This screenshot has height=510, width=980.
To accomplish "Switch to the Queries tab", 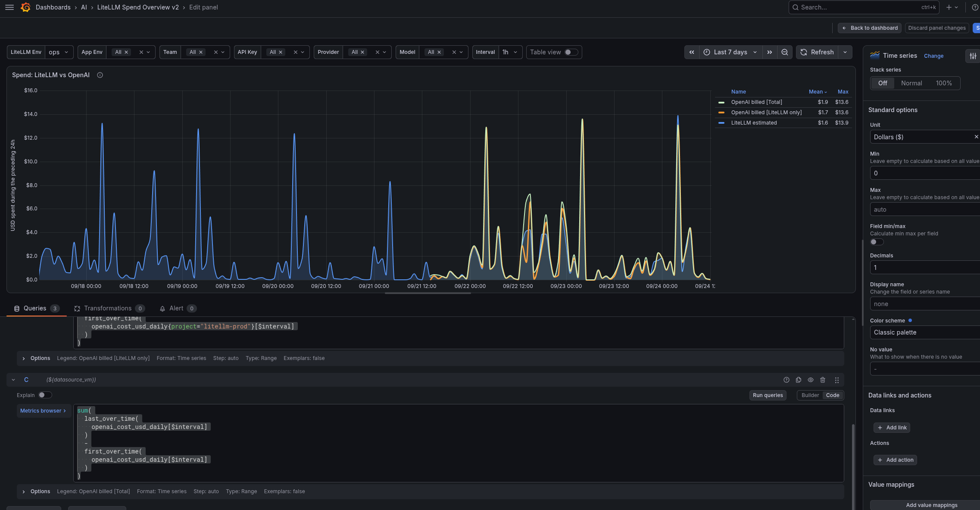I will click(36, 308).
